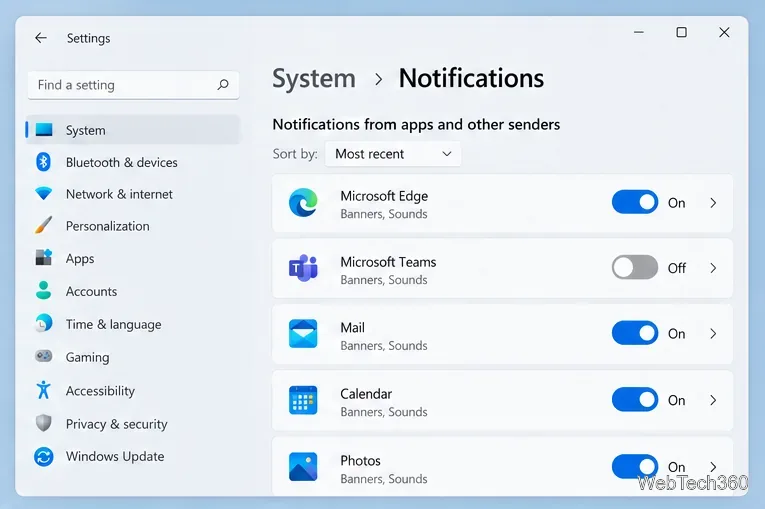765x509 pixels.
Task: Click the Microsoft Teams name text
Action: coord(388,262)
